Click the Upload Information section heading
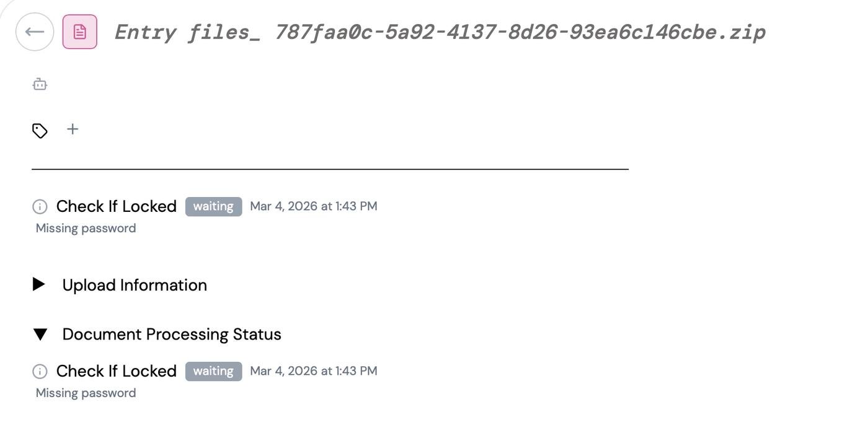This screenshot has width=868, height=438. tap(135, 285)
